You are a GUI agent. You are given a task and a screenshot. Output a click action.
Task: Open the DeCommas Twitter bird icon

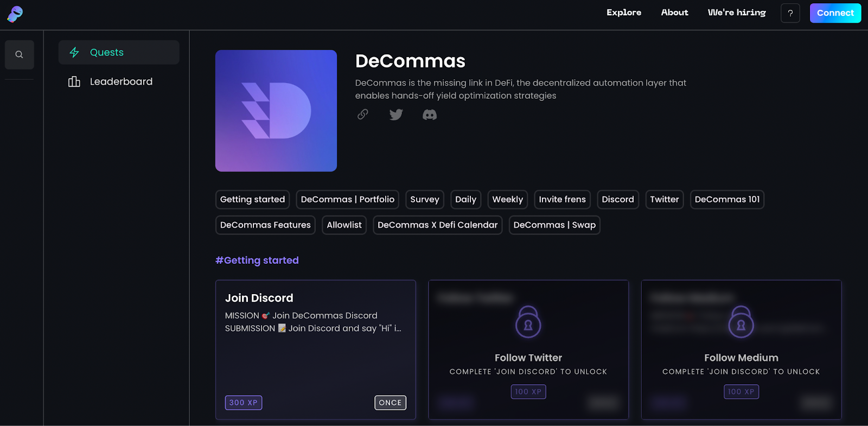pyautogui.click(x=396, y=115)
